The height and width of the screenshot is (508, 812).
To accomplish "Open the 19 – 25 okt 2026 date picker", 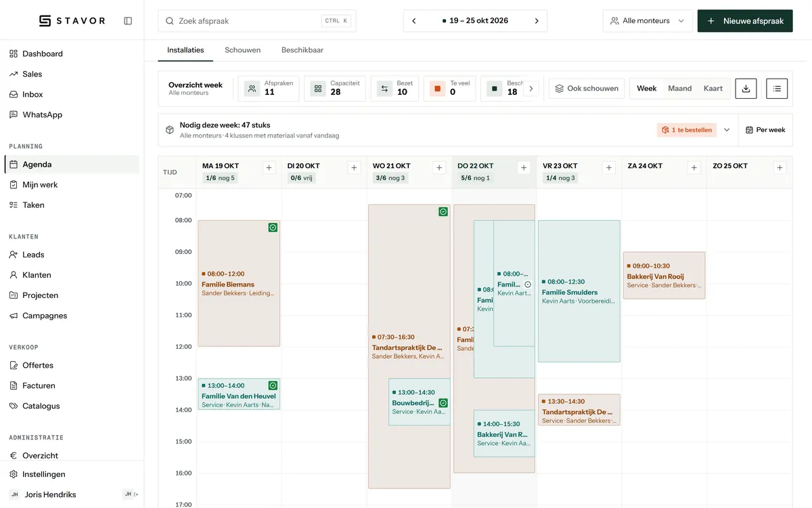I will tap(475, 21).
